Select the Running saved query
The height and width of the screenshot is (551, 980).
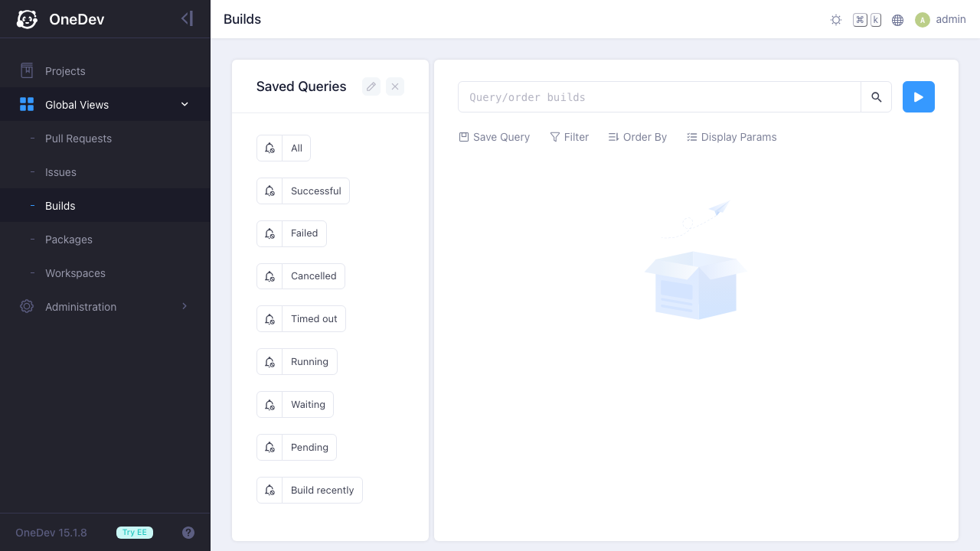[310, 362]
